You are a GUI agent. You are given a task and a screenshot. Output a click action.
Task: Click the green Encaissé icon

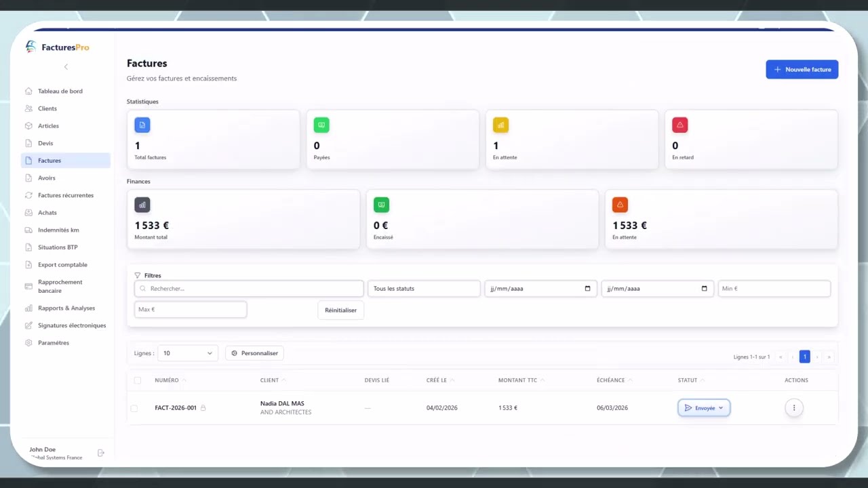pyautogui.click(x=381, y=205)
